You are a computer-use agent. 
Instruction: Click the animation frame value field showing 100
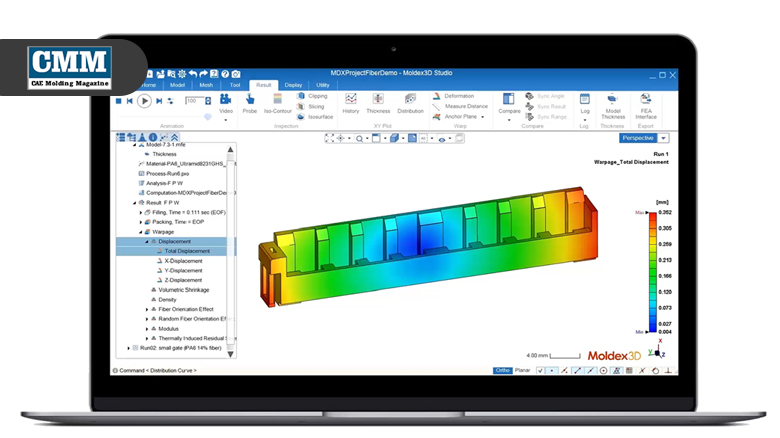coord(194,101)
